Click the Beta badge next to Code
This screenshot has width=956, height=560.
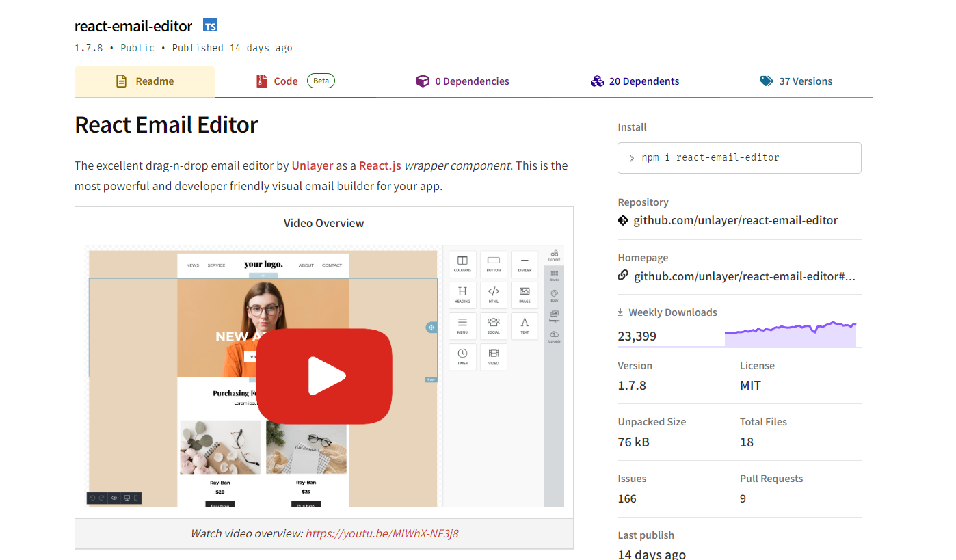point(321,81)
